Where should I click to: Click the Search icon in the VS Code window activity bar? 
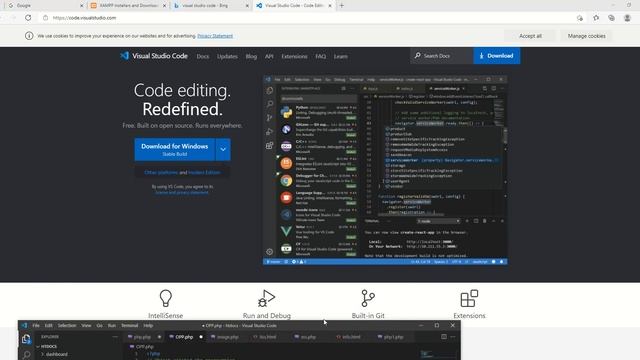[27, 355]
